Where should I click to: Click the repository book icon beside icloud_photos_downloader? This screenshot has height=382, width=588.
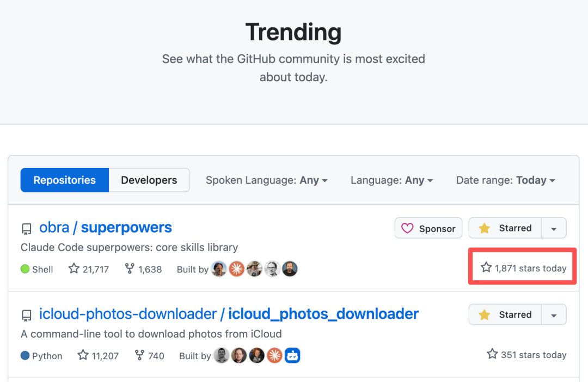pos(26,314)
